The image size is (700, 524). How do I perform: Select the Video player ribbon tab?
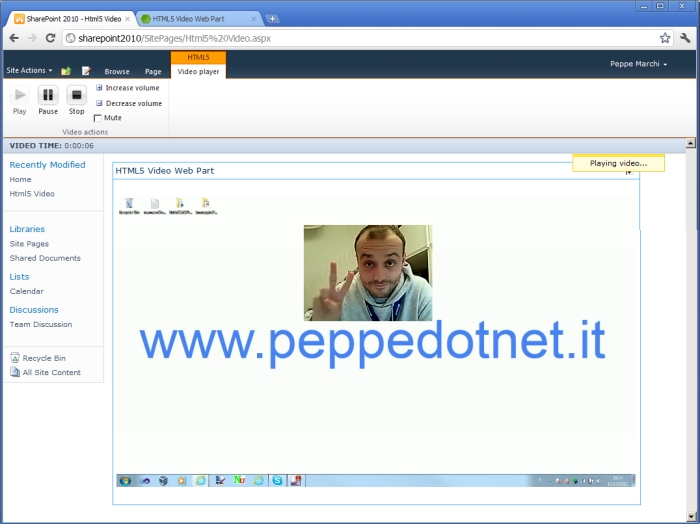[x=198, y=71]
